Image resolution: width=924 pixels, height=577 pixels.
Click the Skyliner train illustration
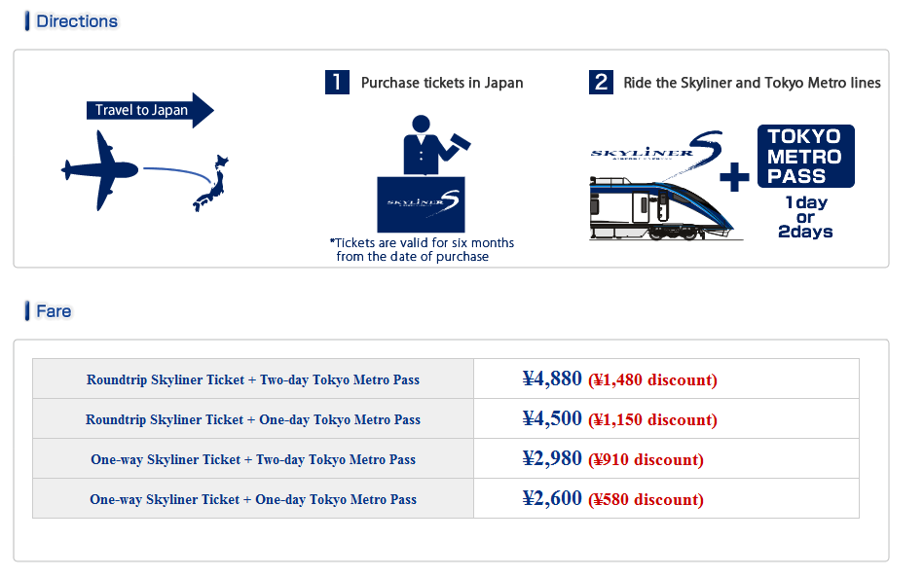tap(662, 208)
